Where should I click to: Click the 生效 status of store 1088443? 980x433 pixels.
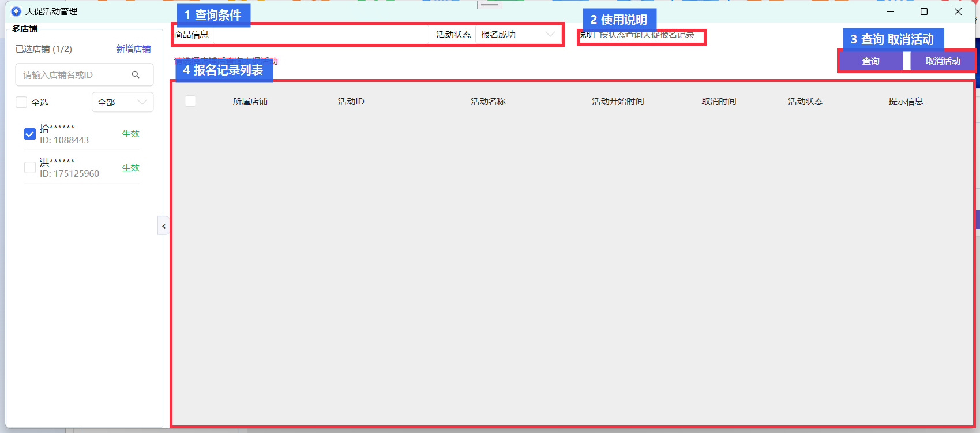[x=131, y=134]
